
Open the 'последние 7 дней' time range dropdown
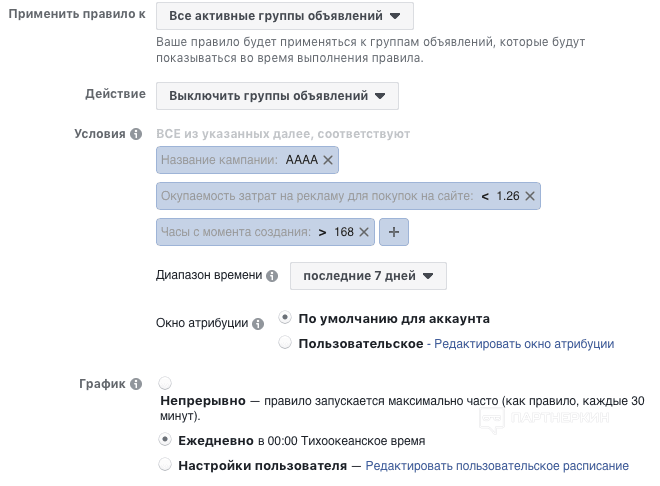click(368, 276)
